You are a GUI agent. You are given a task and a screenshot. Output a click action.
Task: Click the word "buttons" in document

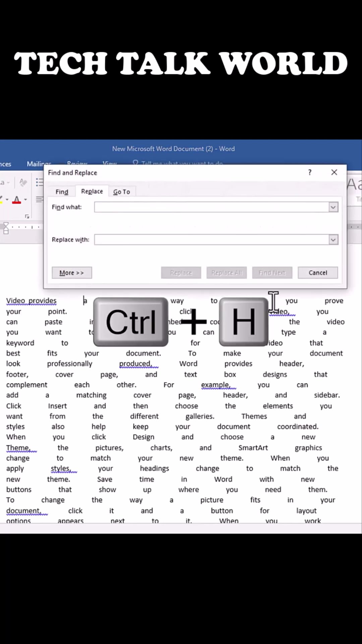pyautogui.click(x=19, y=489)
